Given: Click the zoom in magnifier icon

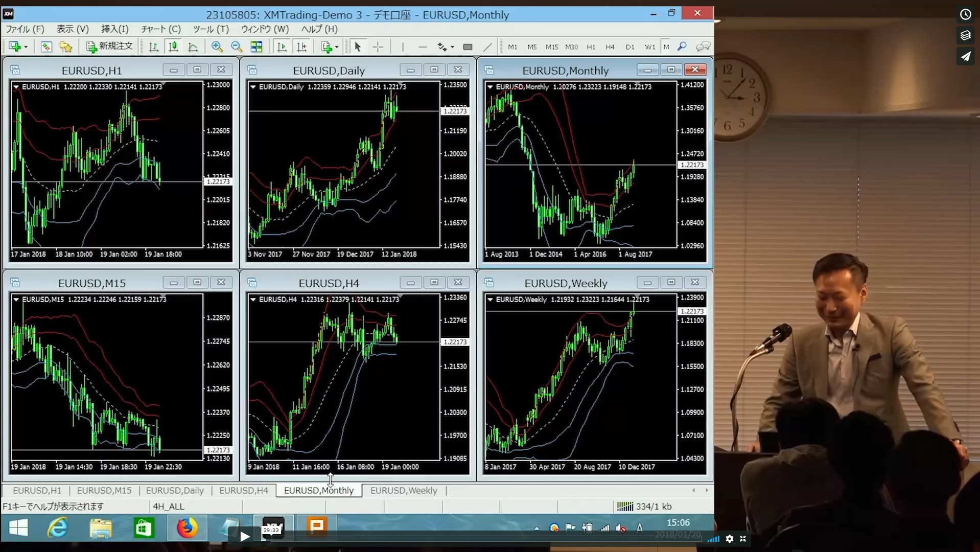Looking at the screenshot, I should click(x=217, y=47).
